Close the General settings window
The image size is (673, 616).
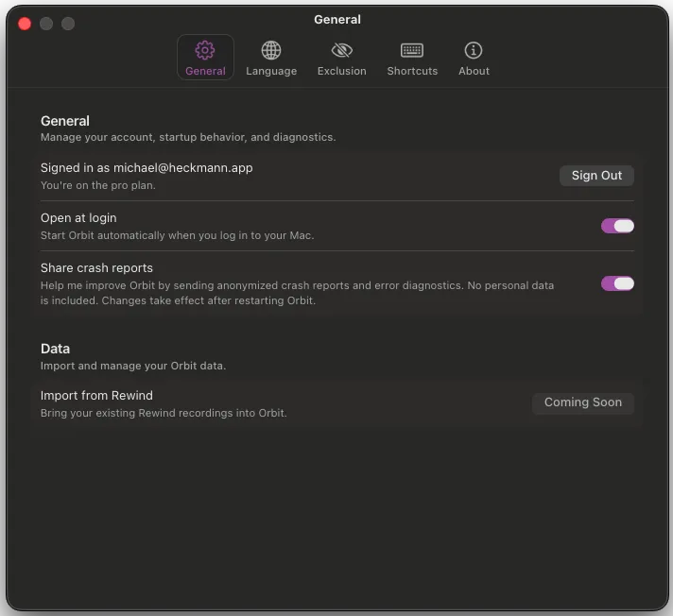[x=25, y=24]
